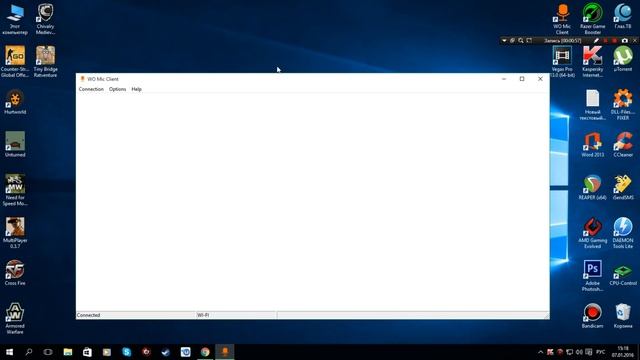Screen dimensions: 640x360
Task: Minimize the WO Mic Client window
Action: point(504,79)
